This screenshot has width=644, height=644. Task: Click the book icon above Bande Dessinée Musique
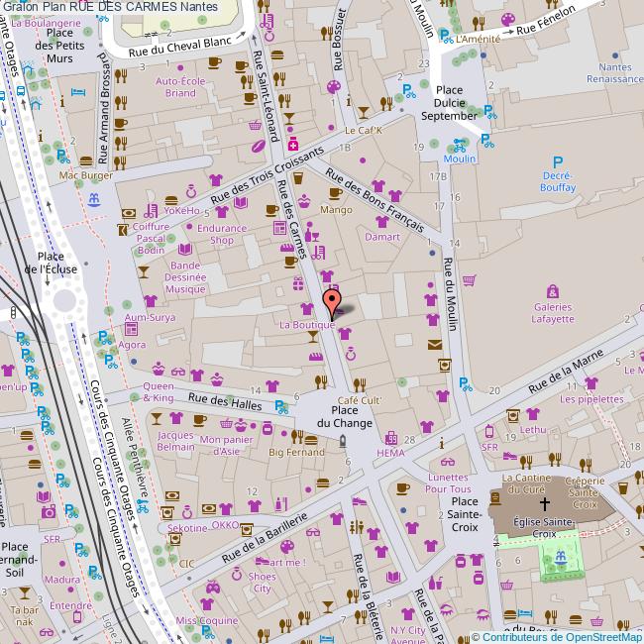[x=185, y=249]
